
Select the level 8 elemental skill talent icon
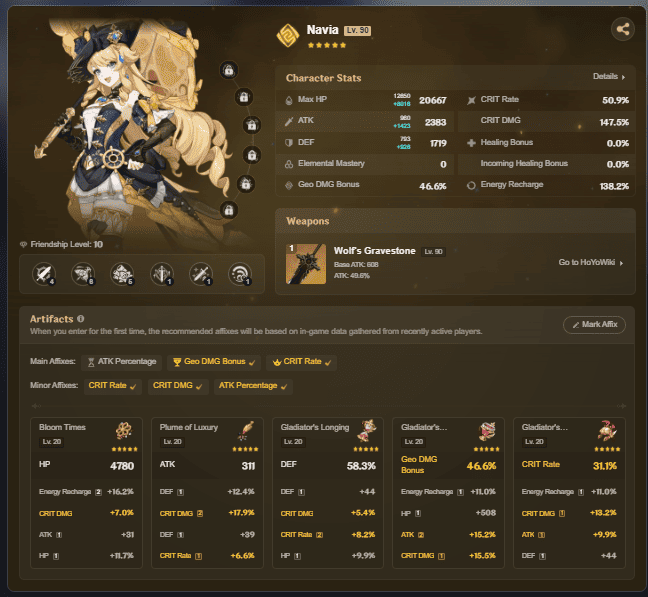(x=83, y=274)
